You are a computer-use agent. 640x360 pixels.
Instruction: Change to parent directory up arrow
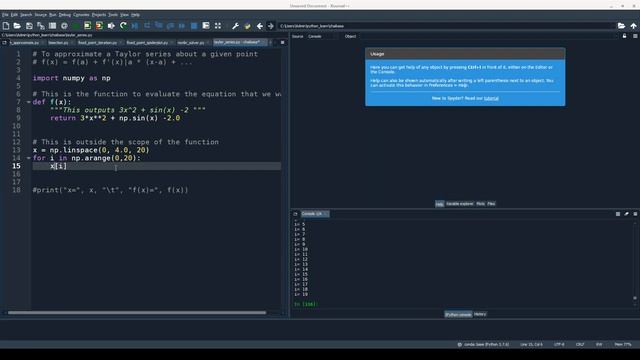point(633,26)
